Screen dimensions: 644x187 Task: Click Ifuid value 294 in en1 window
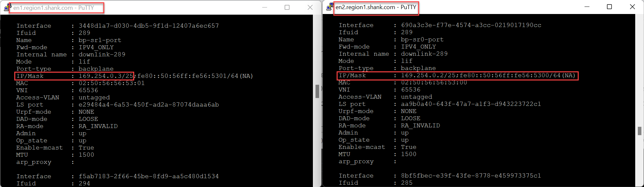coord(84,183)
